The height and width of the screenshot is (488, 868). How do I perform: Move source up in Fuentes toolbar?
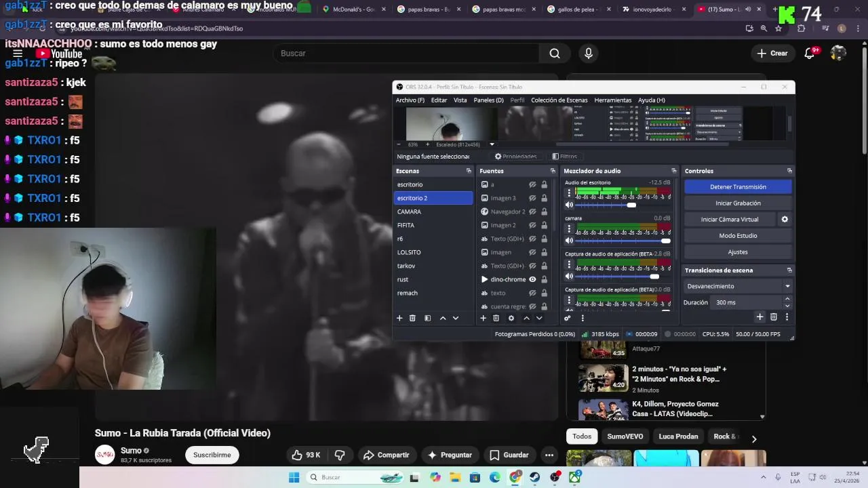pos(526,318)
